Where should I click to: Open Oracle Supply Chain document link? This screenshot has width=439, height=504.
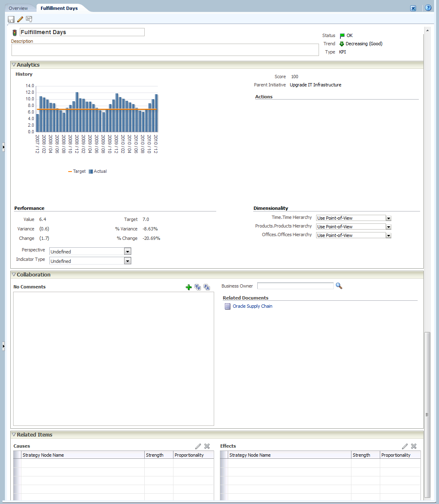[252, 306]
